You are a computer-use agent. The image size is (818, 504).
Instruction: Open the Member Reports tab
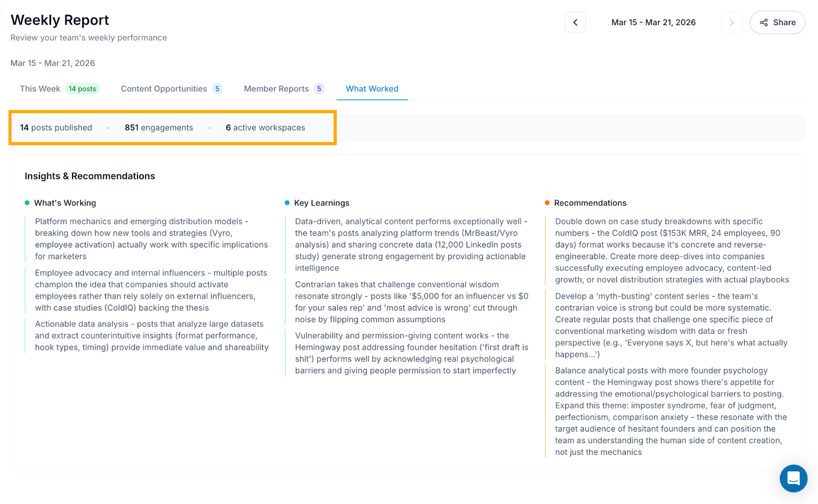[x=284, y=89]
